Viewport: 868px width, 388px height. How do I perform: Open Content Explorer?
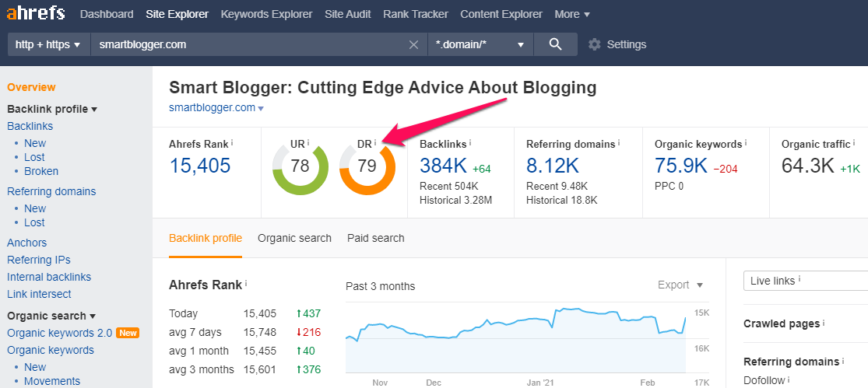pos(501,14)
